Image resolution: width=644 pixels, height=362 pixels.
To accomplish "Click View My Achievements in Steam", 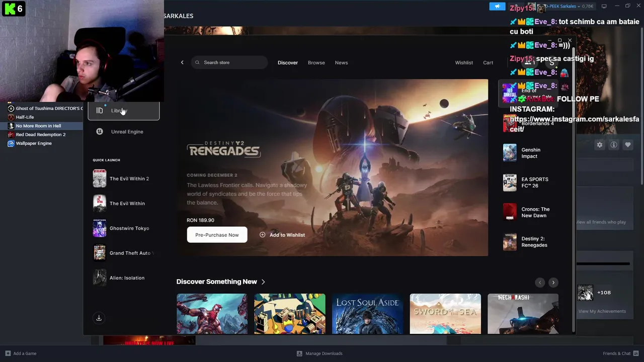I will [602, 311].
